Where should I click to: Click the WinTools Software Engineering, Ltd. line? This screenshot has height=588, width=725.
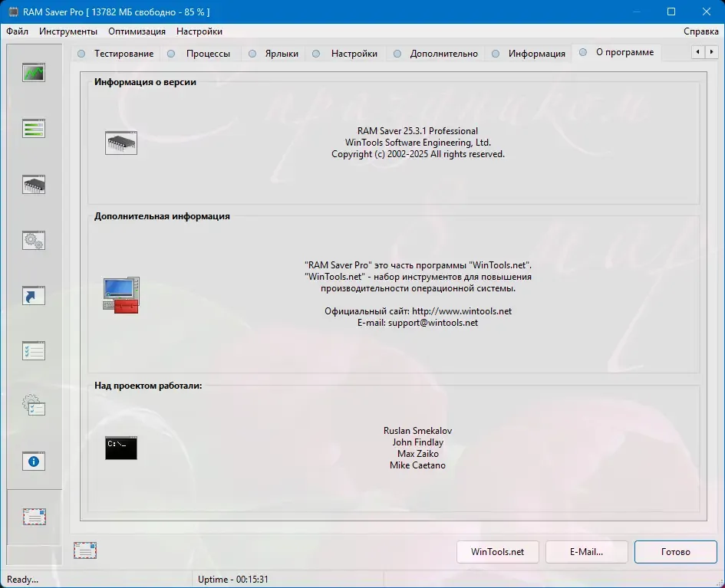(417, 143)
